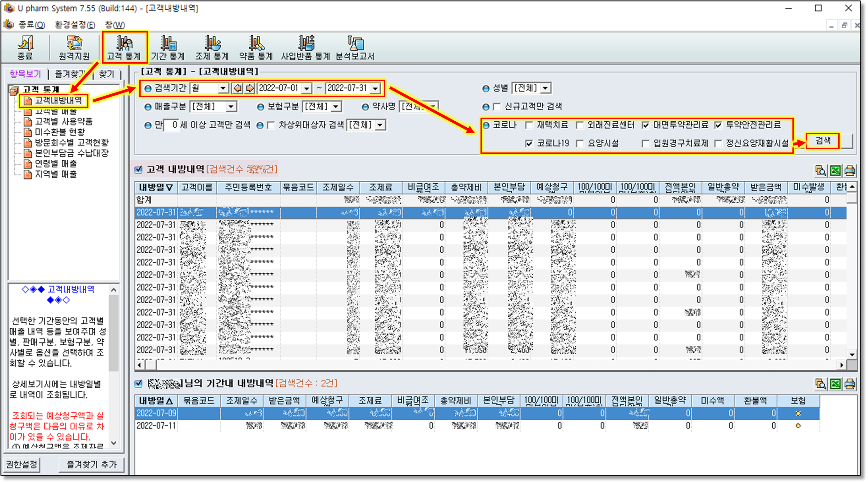Open the 고객 통계 toolbar icon
The width and height of the screenshot is (868, 483).
(124, 47)
